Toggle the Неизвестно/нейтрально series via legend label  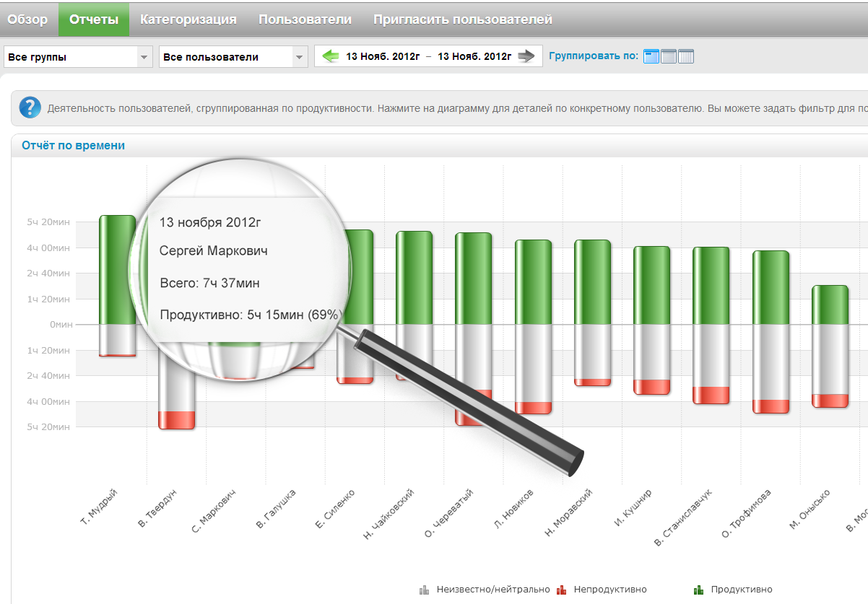(493, 590)
